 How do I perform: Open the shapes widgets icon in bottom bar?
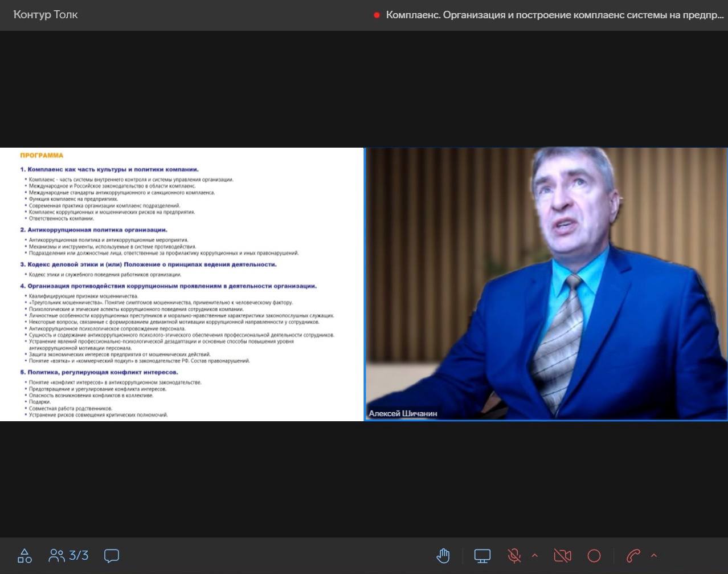(24, 556)
